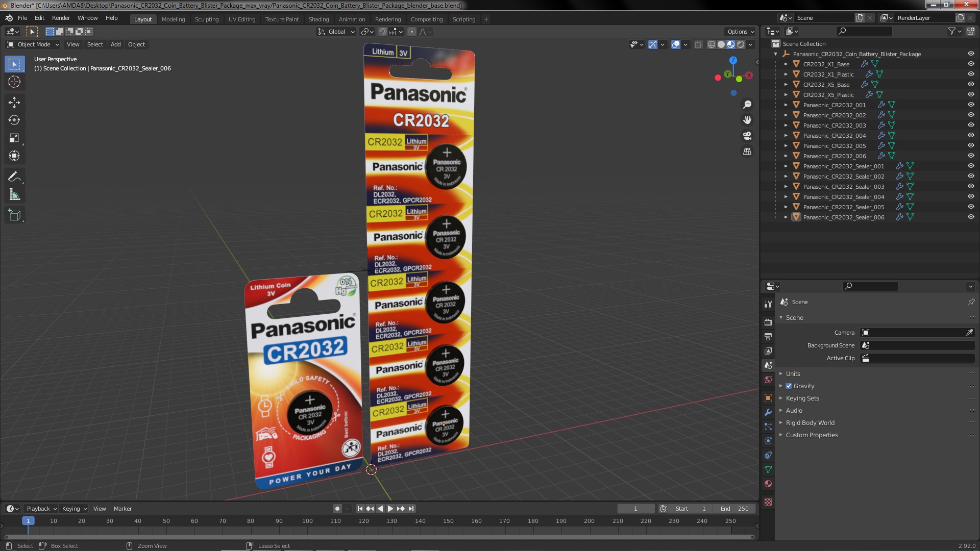980x551 pixels.
Task: Click the timeline Marker menu
Action: [x=122, y=509]
